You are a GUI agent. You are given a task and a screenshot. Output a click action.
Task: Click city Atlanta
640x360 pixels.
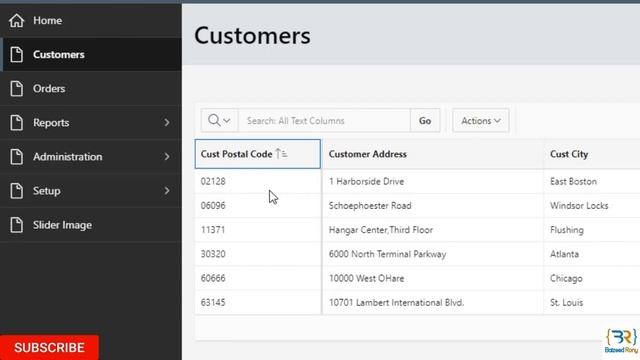(x=564, y=254)
